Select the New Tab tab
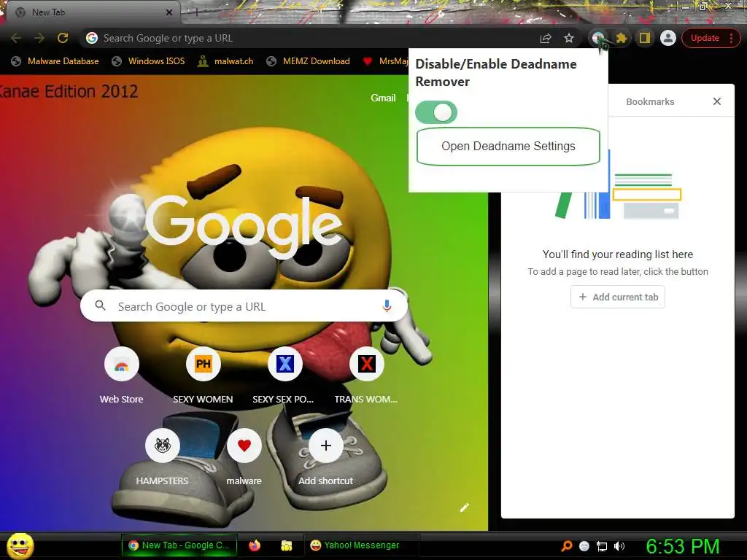The height and width of the screenshot is (560, 747). pyautogui.click(x=90, y=12)
